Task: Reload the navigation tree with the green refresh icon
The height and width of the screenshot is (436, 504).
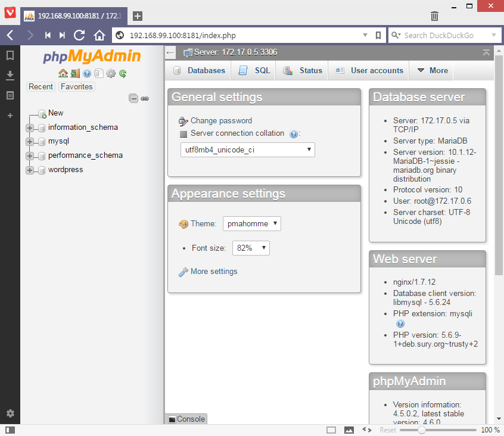Action: click(x=122, y=73)
